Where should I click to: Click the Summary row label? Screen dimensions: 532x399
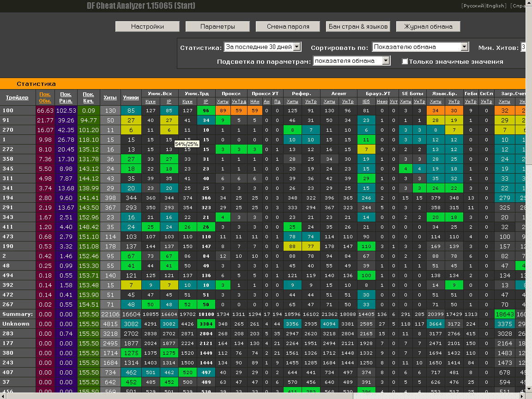pyautogui.click(x=17, y=314)
